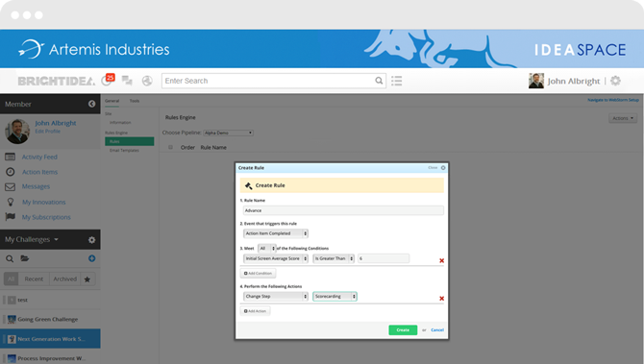Select the test challenge row
Image resolution: width=644 pixels, height=364 pixels.
[x=50, y=300]
